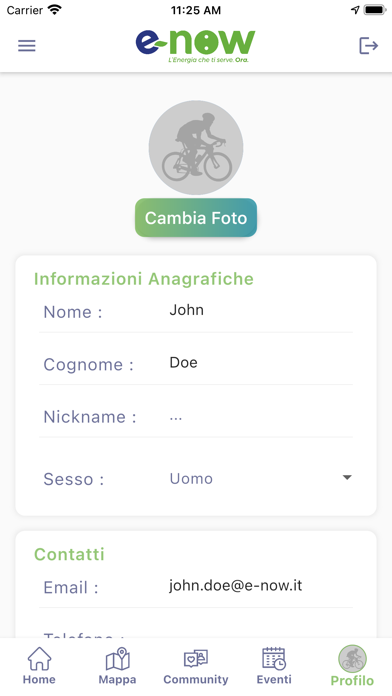Tap the logout icon in header

click(x=368, y=46)
